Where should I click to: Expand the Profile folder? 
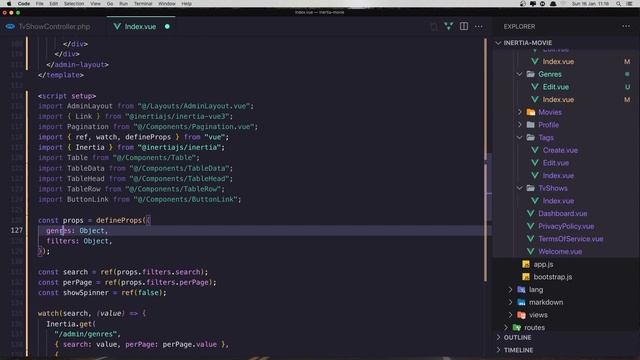(x=520, y=125)
